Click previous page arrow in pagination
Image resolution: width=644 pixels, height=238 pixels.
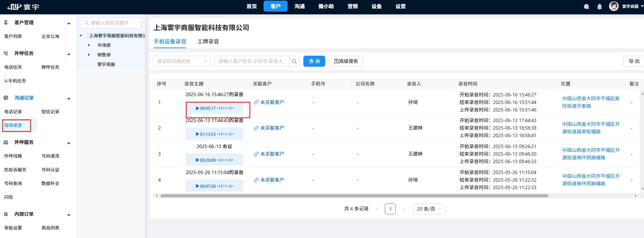point(377,209)
